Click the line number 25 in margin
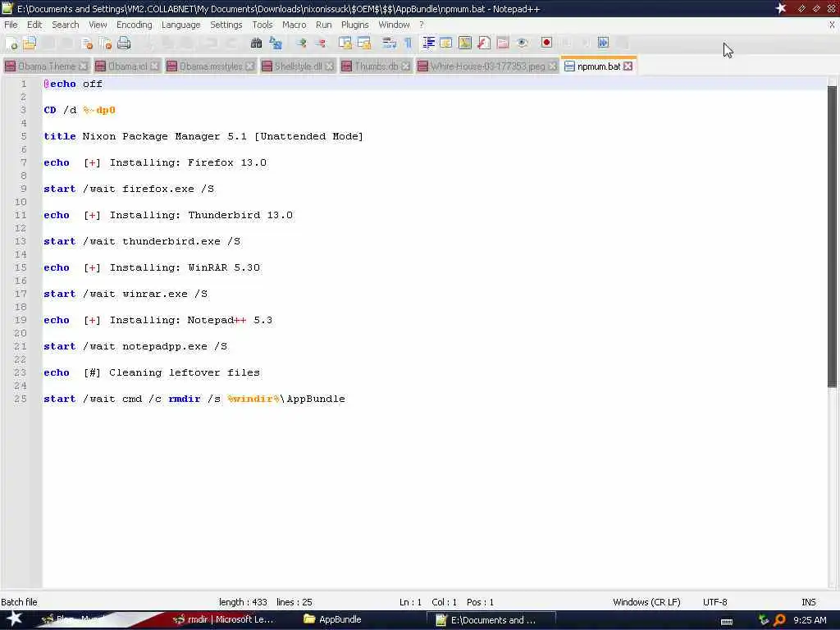840x630 pixels. (x=21, y=399)
